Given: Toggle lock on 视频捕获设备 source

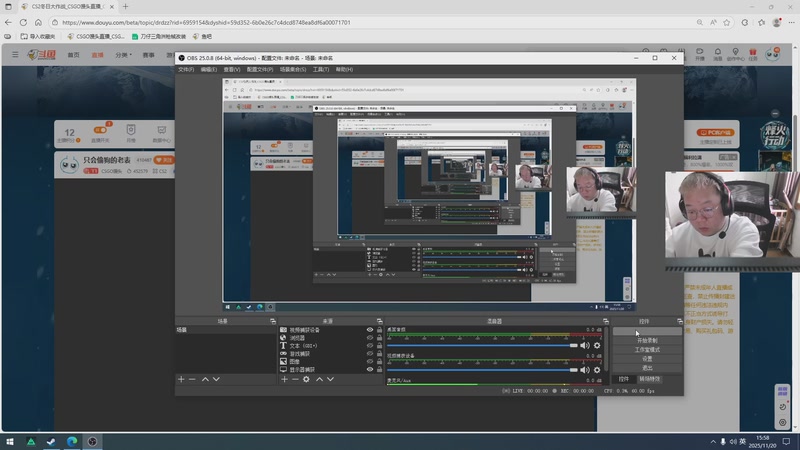Looking at the screenshot, I should click(x=379, y=330).
